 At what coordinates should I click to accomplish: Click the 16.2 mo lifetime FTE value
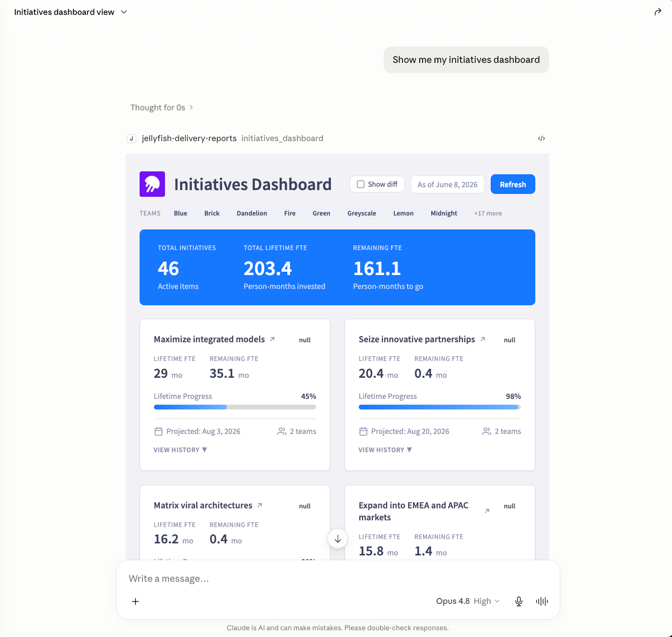click(x=173, y=539)
